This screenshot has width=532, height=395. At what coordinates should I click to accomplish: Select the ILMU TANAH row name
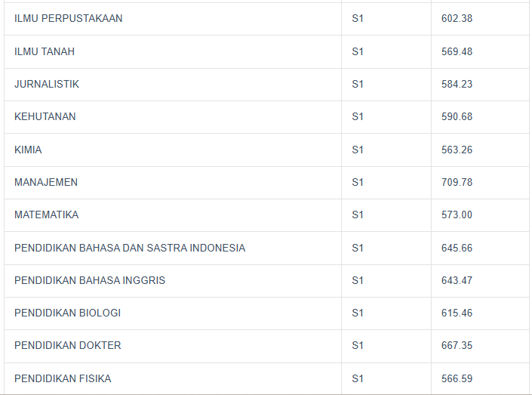point(45,51)
